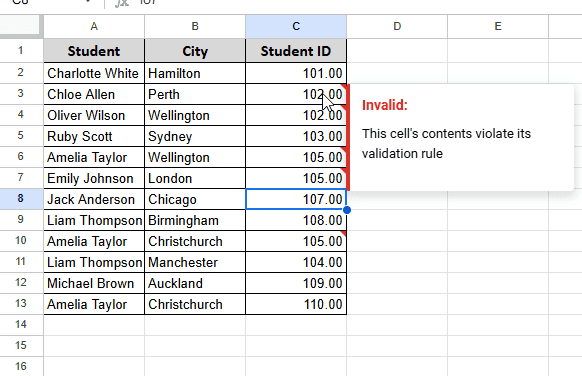The height and width of the screenshot is (376, 582).
Task: Select row 8 header
Action: click(21, 199)
